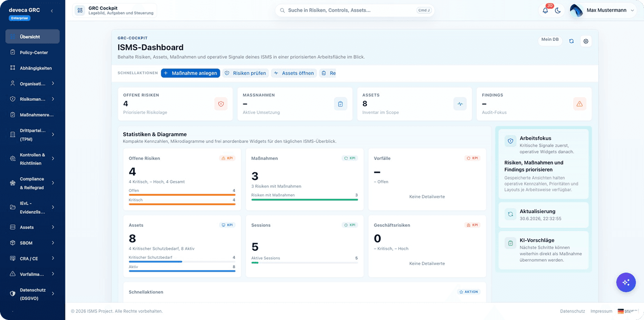Click the IEvL folder icon
The height and width of the screenshot is (320, 644).
(13, 207)
